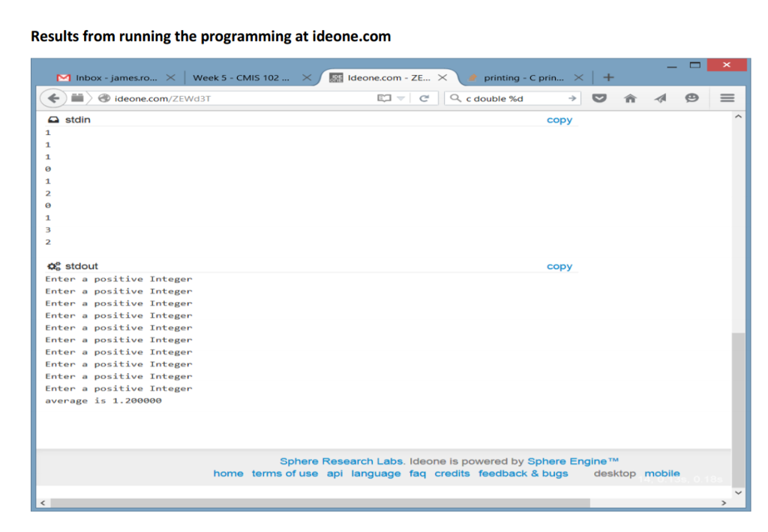
Task: Click the average is 1.200000 output line
Action: [x=103, y=401]
